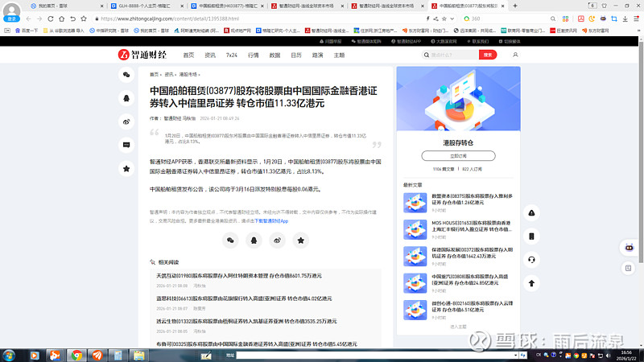Click browser back arrow
The image size is (644, 362).
click(x=28, y=19)
